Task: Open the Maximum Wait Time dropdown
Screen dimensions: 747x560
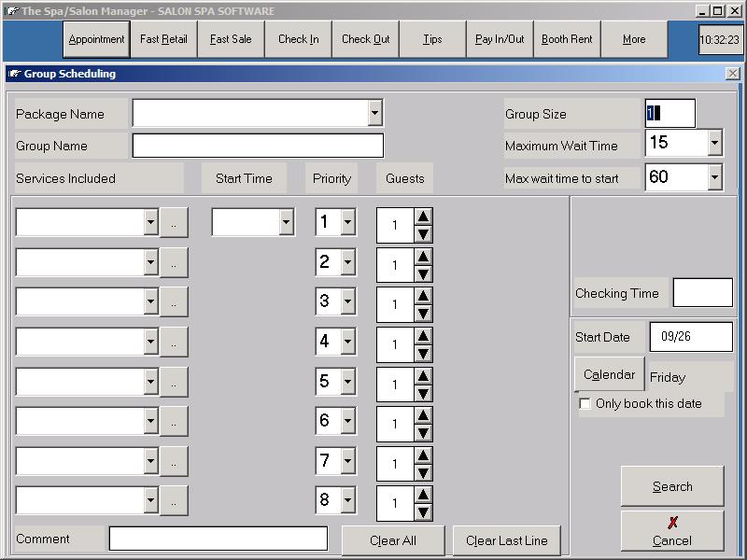Action: pos(714,143)
